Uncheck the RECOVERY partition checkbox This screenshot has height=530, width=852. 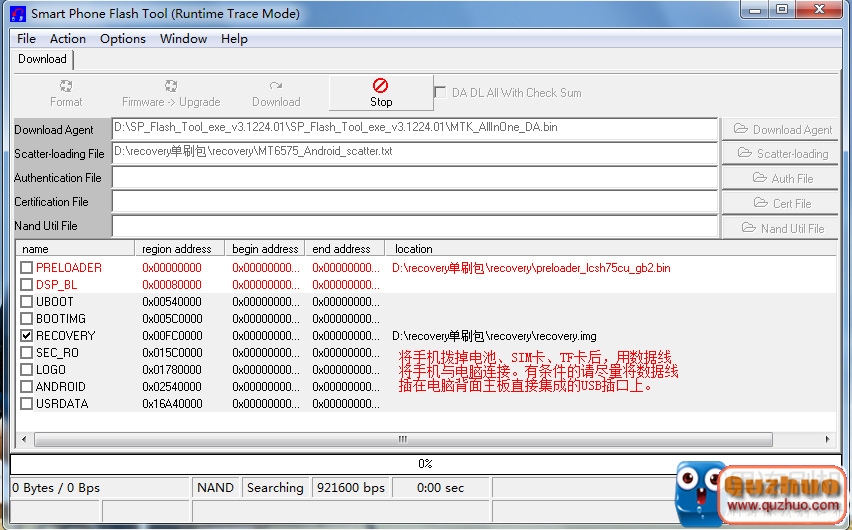(x=27, y=336)
